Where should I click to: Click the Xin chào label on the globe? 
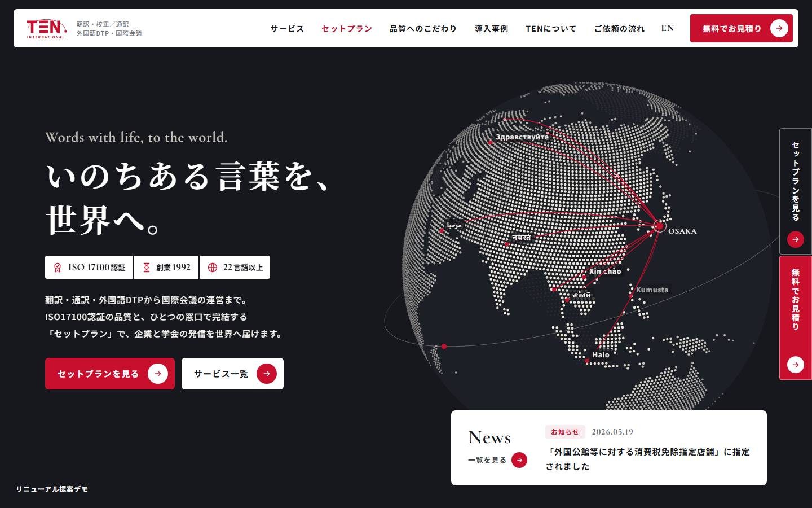pyautogui.click(x=605, y=271)
